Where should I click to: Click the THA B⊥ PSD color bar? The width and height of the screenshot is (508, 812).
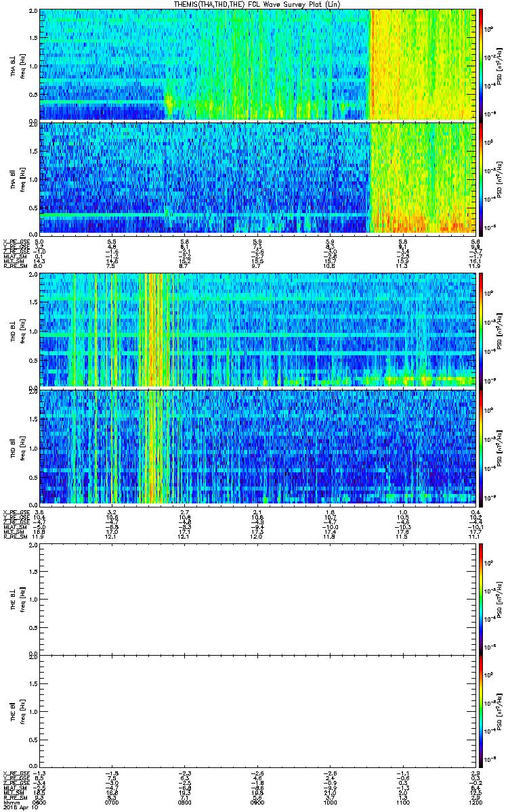(481, 65)
